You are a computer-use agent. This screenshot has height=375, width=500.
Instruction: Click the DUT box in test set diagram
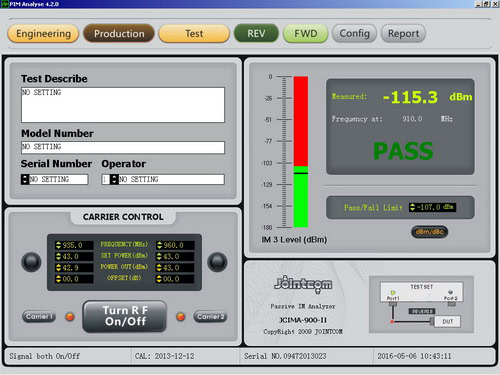click(x=447, y=321)
